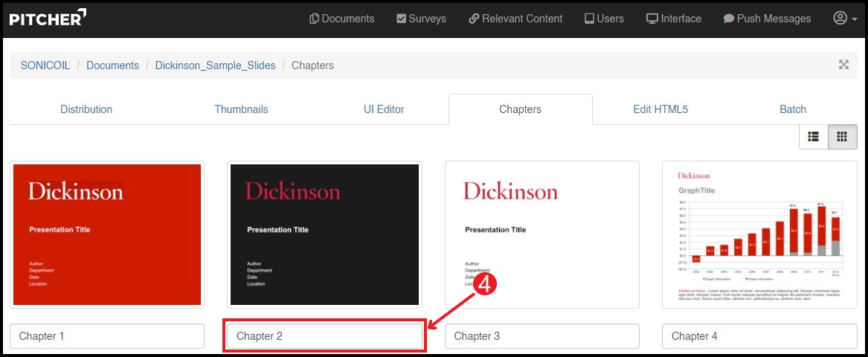Open the UI Editor tab
The height and width of the screenshot is (357, 868).
[384, 109]
